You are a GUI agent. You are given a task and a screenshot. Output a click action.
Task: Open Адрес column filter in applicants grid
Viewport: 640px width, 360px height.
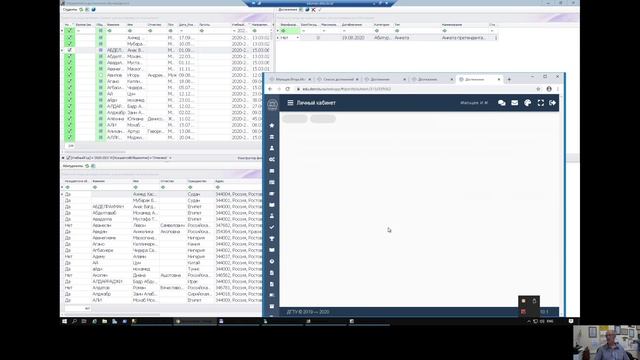(218, 187)
